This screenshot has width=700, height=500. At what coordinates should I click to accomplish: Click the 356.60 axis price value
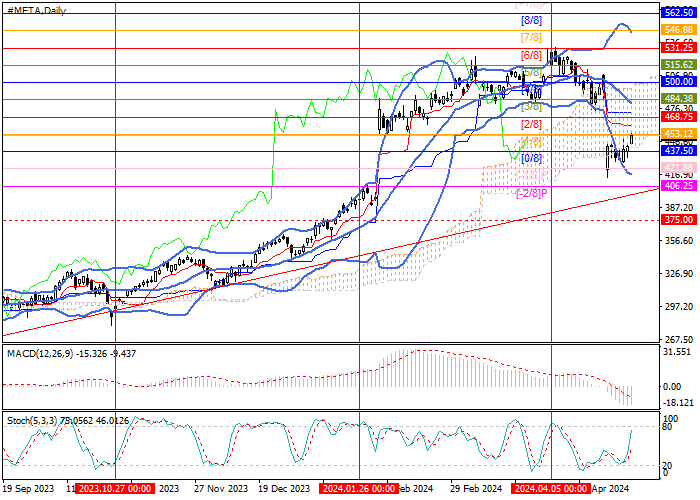point(679,241)
